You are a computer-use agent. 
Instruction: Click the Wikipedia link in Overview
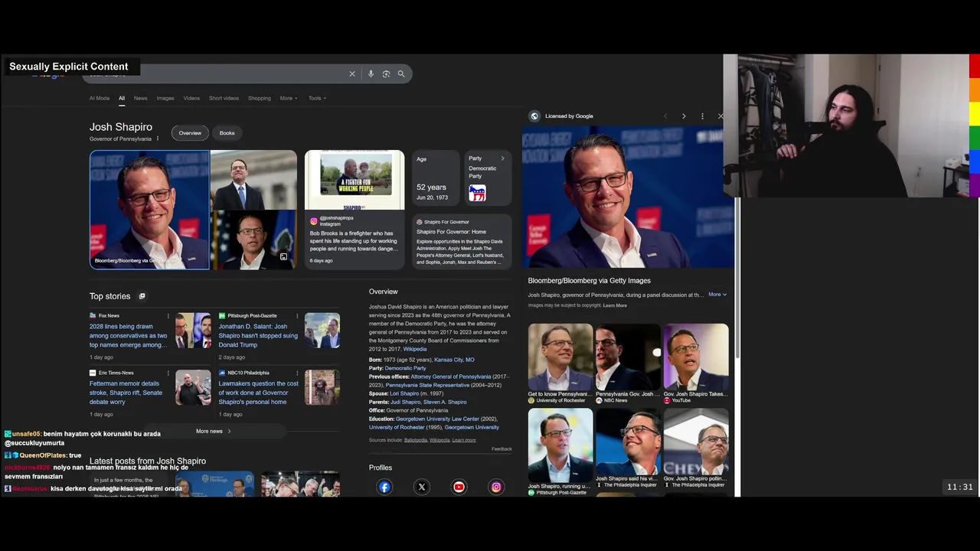point(415,349)
